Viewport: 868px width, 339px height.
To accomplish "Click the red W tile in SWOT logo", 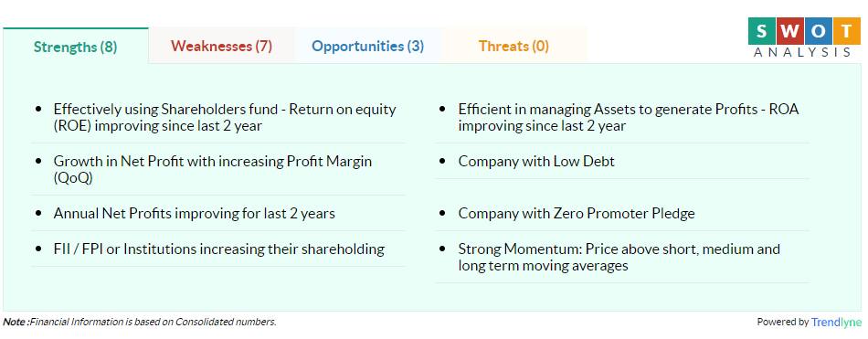I will (790, 31).
